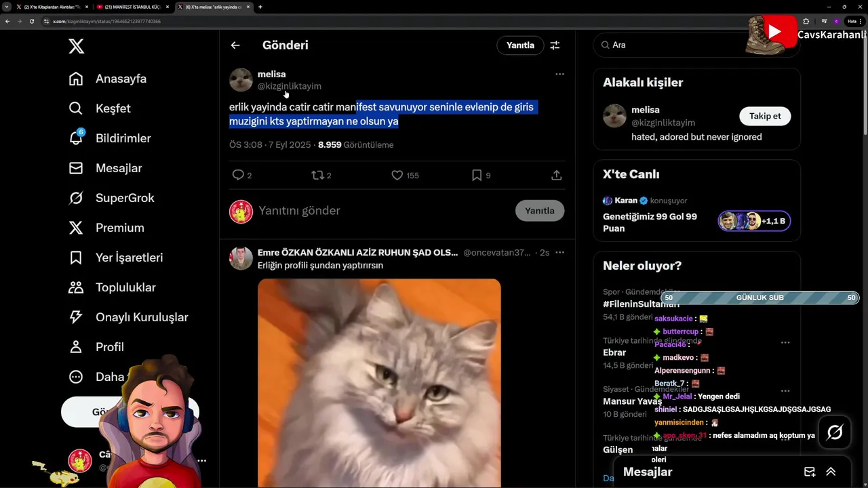The image size is (868, 488).
Task: Open more options on Emre ÖZKAN's reply
Action: 559,252
